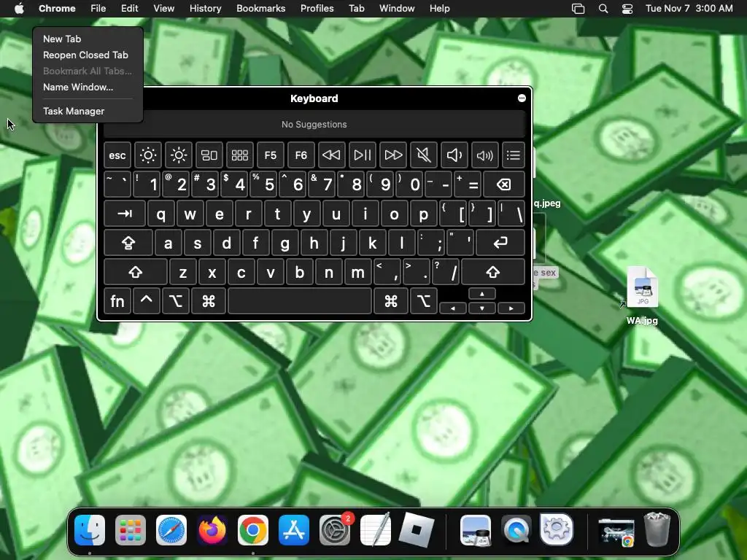
Task: Tap the letter q key
Action: coord(161,214)
